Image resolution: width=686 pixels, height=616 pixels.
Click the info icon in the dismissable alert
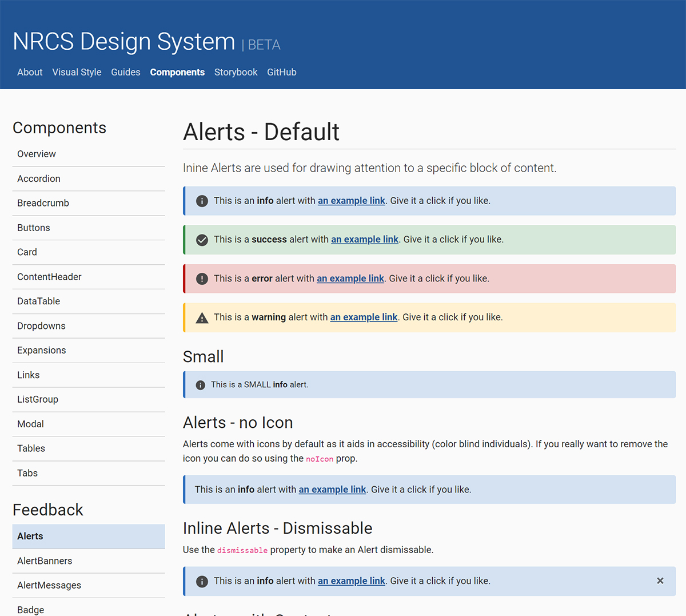tap(202, 581)
